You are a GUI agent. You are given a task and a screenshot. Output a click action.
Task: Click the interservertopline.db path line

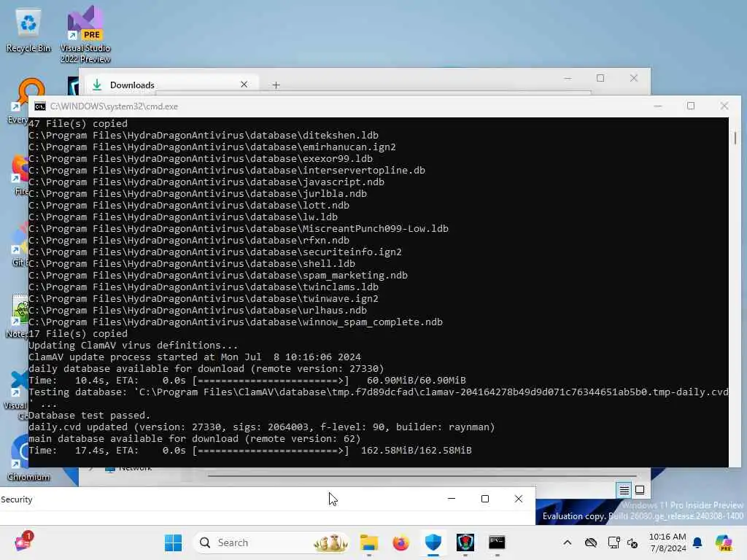227,170
